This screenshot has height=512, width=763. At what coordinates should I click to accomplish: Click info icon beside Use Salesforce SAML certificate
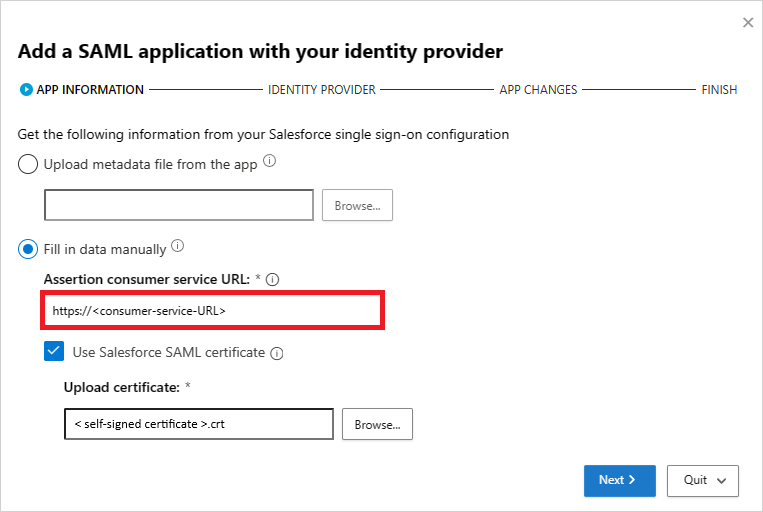(277, 353)
